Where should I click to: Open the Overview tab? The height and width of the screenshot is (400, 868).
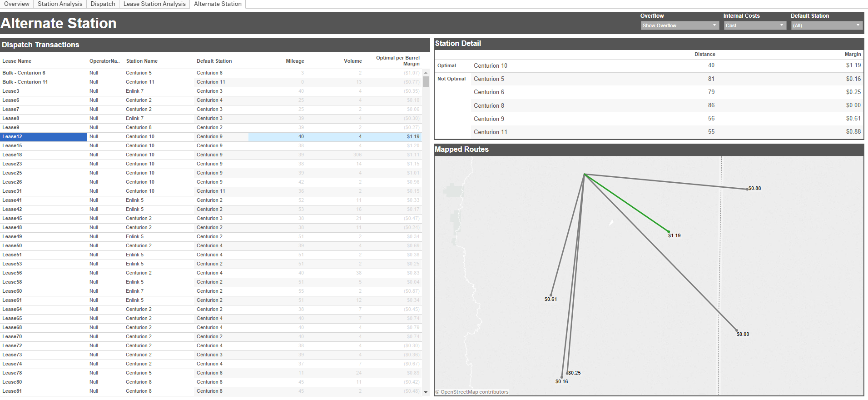16,4
